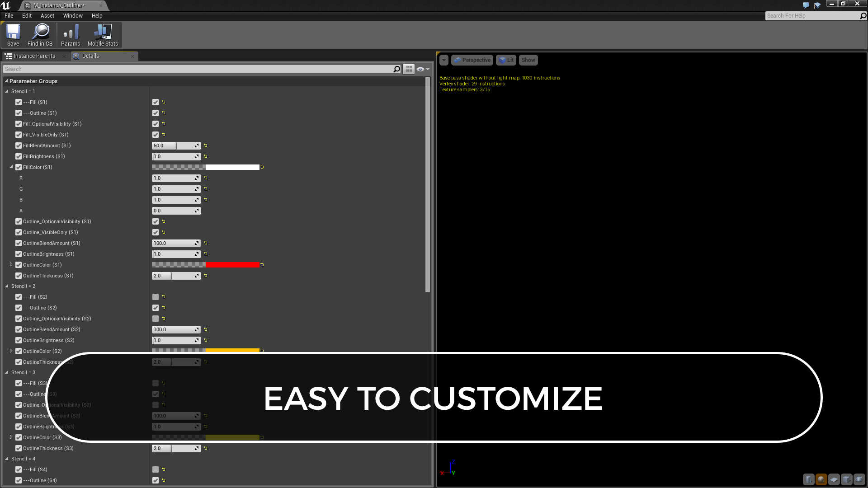The height and width of the screenshot is (488, 868).
Task: Select cylinder preview mesh icon
Action: [809, 479]
